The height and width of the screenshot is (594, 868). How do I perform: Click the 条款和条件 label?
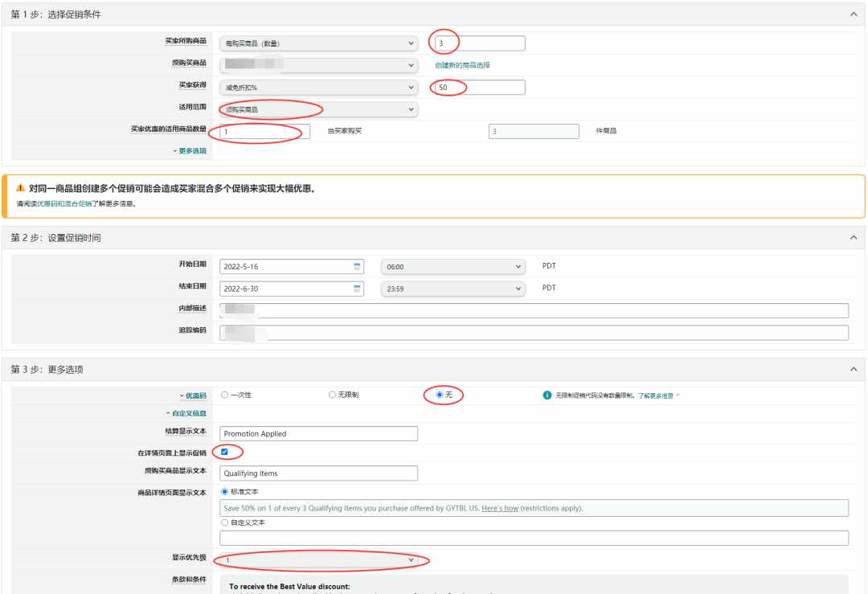click(x=189, y=580)
